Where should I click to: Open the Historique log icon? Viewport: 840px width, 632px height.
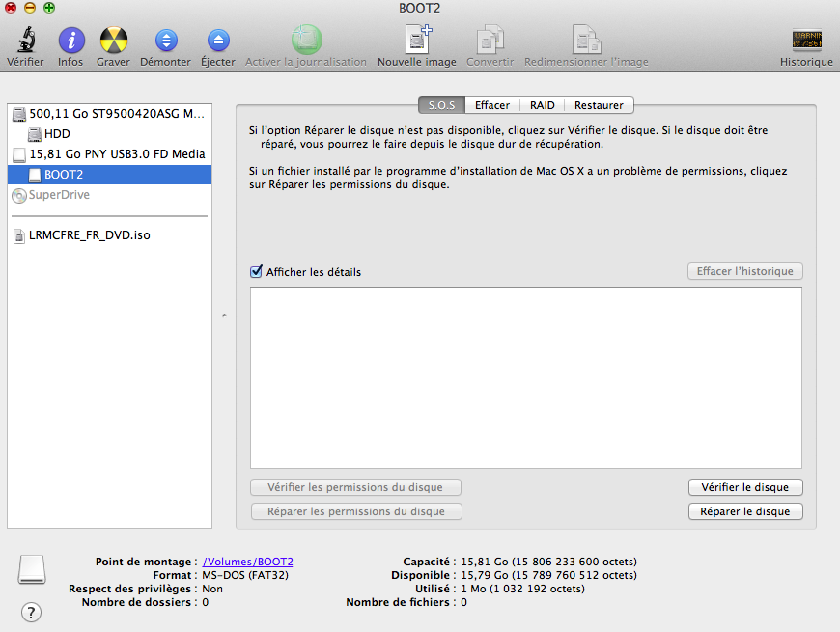[806, 41]
